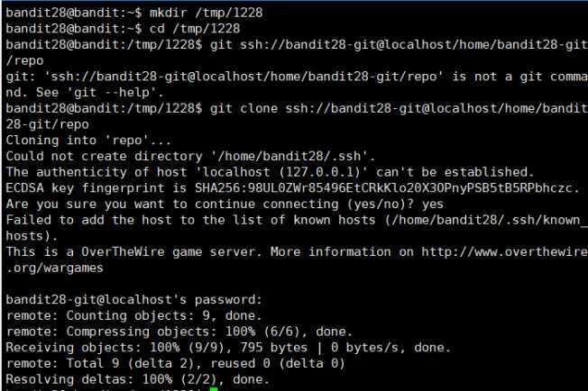Click 'remote: Compressing objects' progress line
The height and width of the screenshot is (391, 588).
click(x=179, y=332)
